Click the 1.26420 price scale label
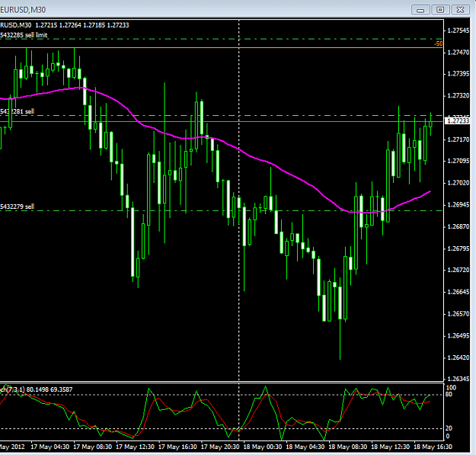This screenshot has width=476, height=455. click(458, 357)
